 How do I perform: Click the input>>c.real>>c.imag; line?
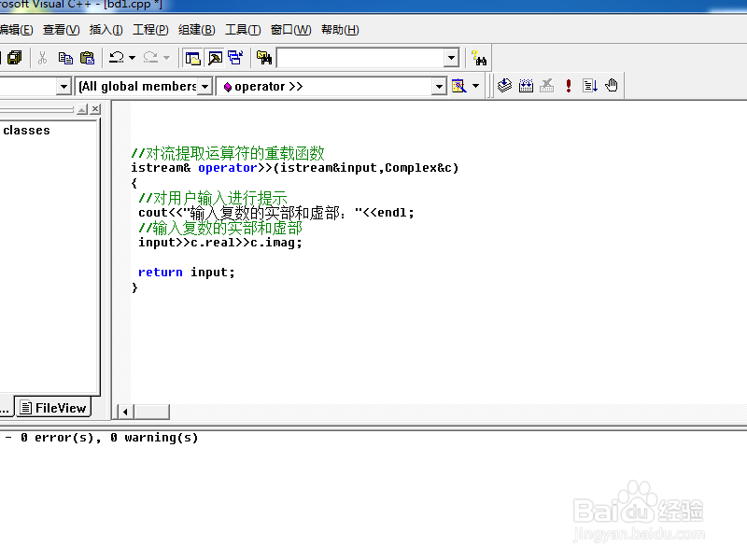point(220,243)
